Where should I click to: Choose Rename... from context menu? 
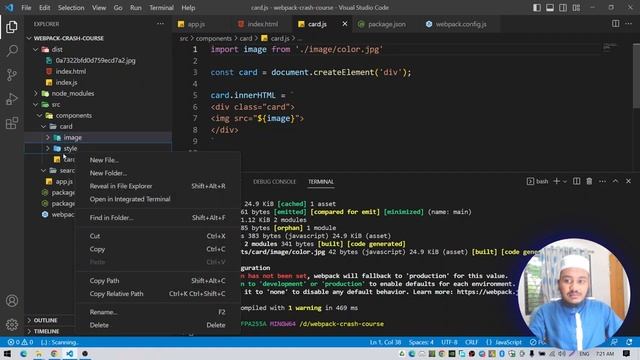158,312
